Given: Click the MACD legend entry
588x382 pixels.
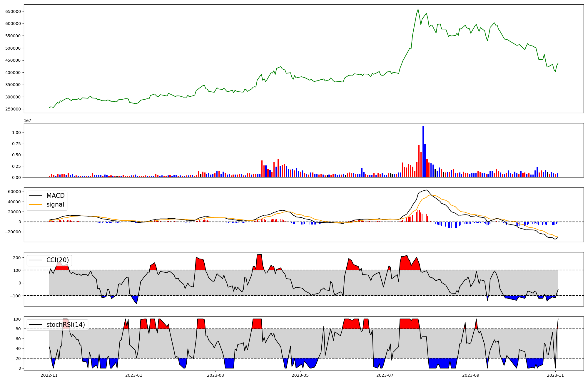Looking at the screenshot, I should point(55,196).
